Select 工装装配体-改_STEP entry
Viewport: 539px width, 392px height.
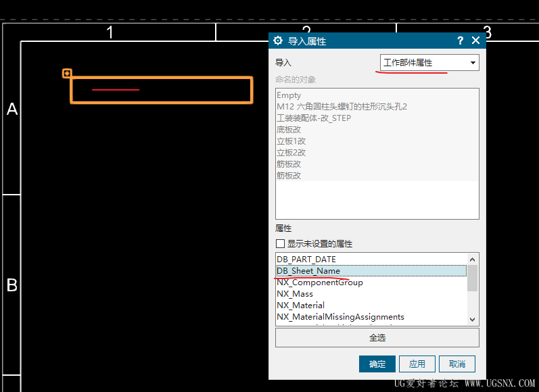tap(377, 118)
